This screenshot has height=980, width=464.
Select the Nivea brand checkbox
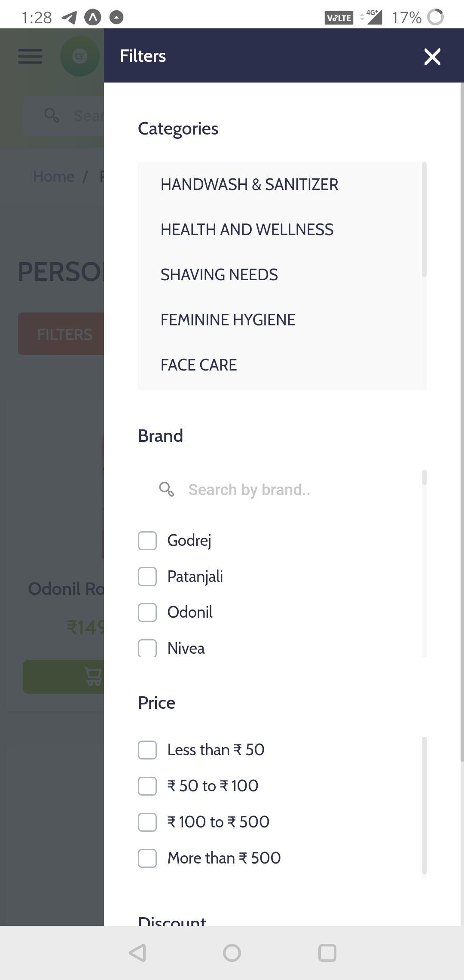click(x=147, y=648)
